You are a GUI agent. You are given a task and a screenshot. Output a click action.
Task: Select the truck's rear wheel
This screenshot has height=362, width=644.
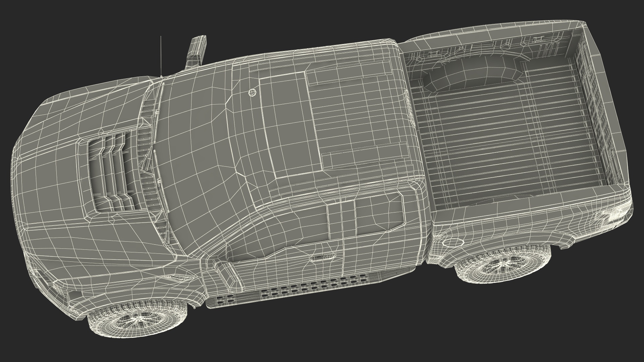tap(502, 263)
